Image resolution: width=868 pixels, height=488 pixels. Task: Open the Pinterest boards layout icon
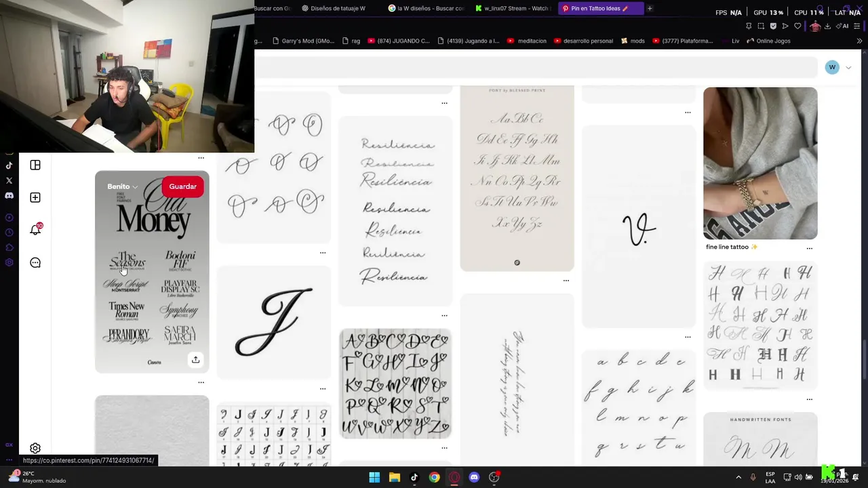(35, 165)
